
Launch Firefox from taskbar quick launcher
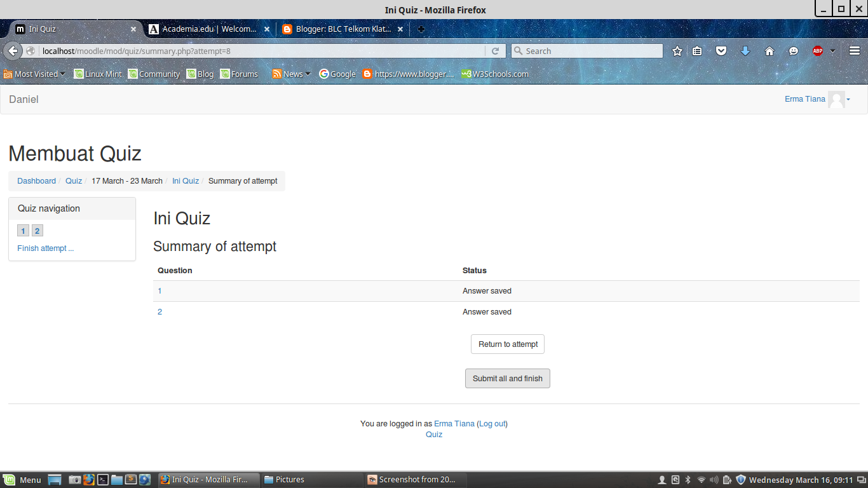pyautogui.click(x=88, y=480)
